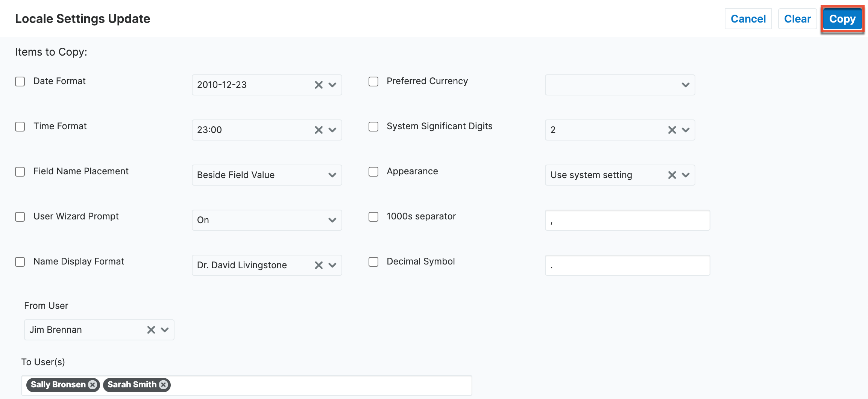The image size is (868, 399).
Task: Open the From User dropdown
Action: click(164, 330)
